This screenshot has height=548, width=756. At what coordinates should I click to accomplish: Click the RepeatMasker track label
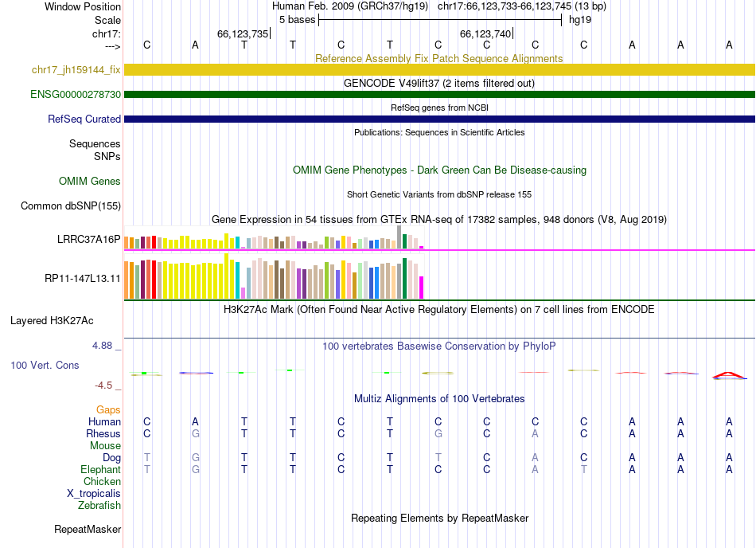[88, 529]
